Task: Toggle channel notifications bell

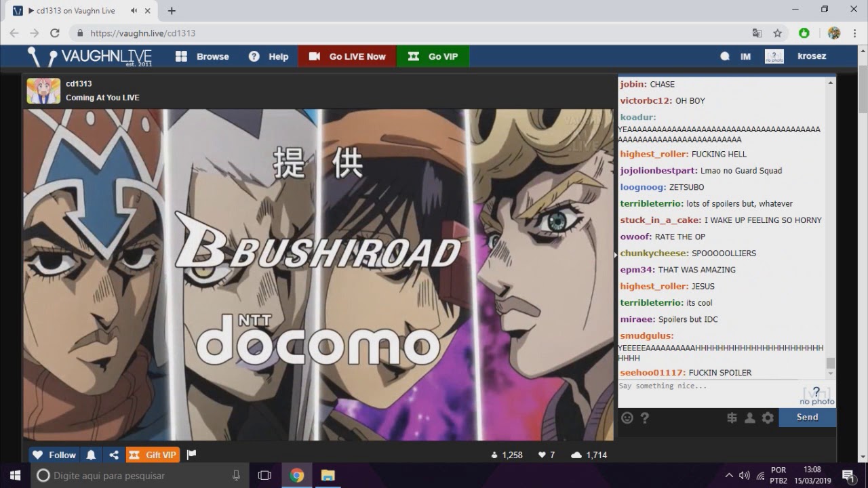Action: (x=91, y=455)
